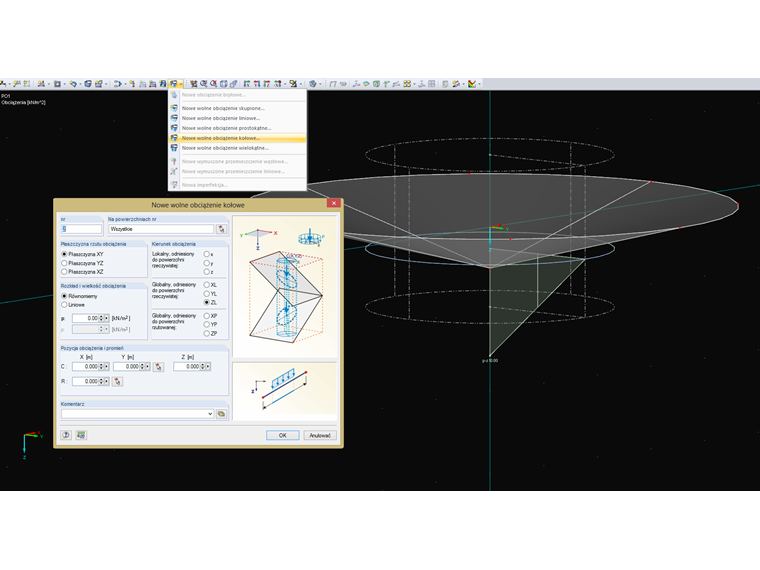Image resolution: width=760 pixels, height=570 pixels.
Task: Click units and decimals icon in dialog
Action: [81, 435]
